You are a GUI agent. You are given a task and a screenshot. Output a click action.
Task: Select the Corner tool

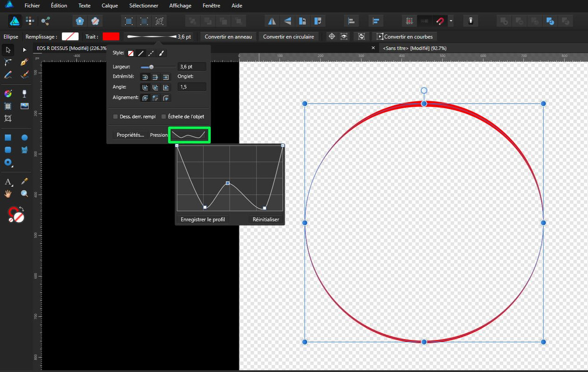coord(8,62)
